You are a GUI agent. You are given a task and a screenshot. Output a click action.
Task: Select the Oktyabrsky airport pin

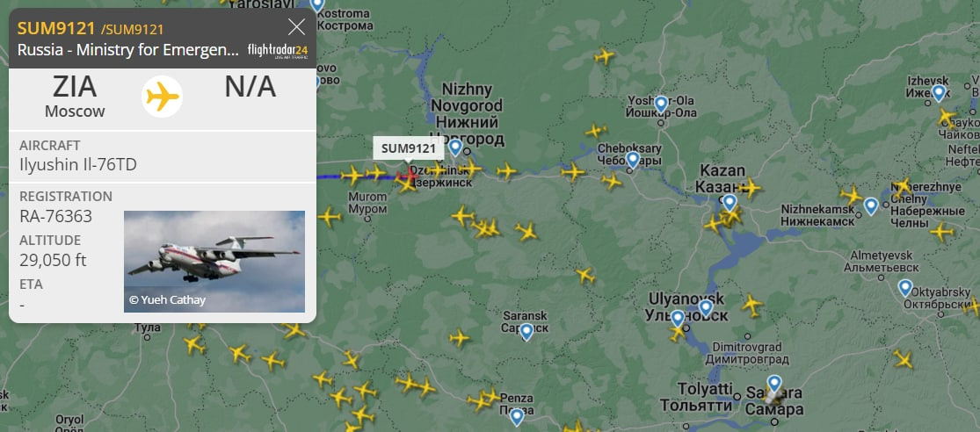click(x=905, y=288)
